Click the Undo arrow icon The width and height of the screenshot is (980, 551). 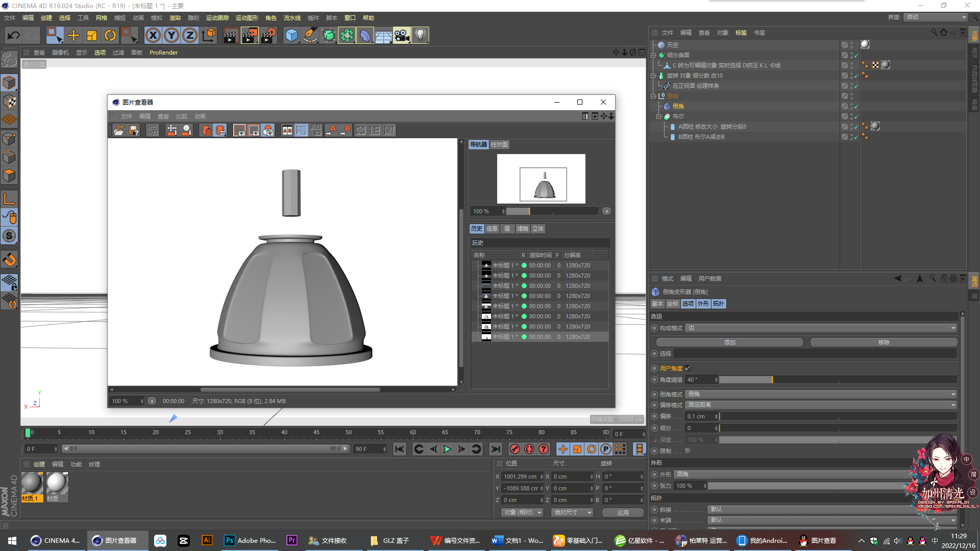(x=14, y=35)
